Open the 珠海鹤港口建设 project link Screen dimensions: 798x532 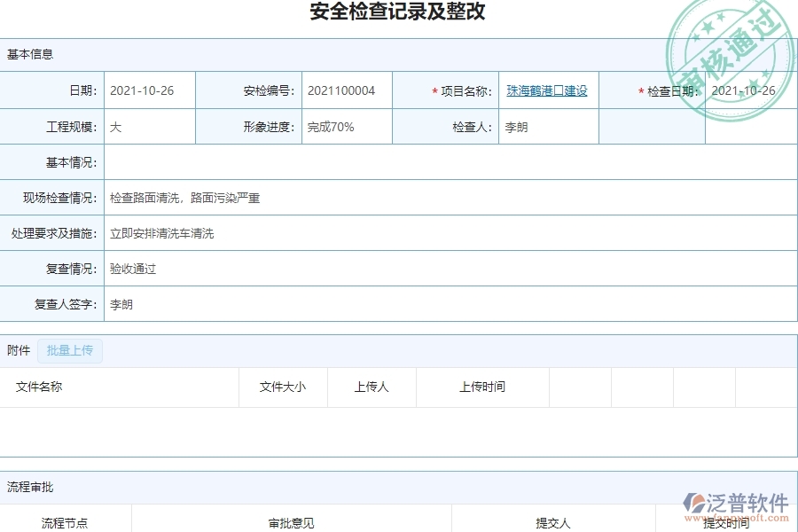[547, 90]
